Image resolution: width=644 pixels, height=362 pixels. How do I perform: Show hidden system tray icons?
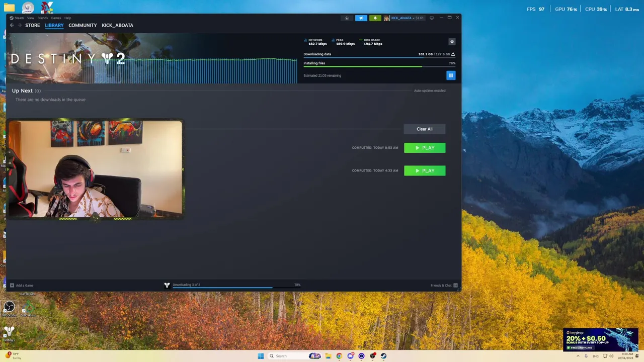coord(578,356)
